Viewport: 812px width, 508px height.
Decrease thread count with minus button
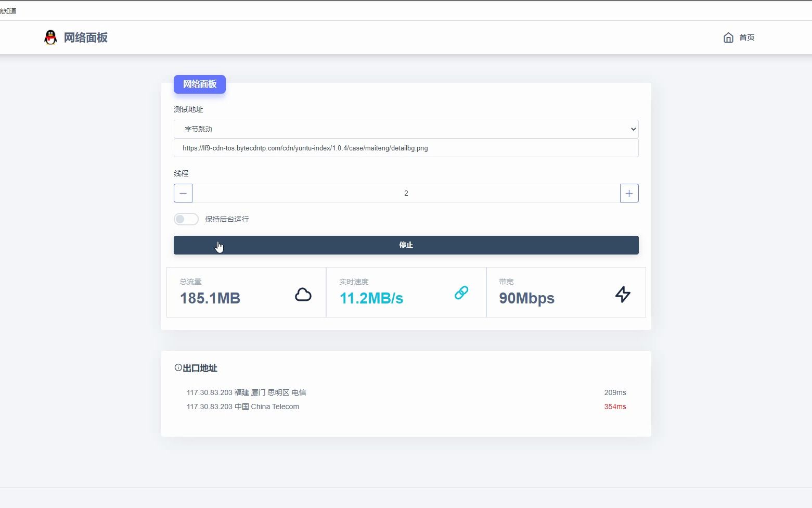tap(183, 193)
